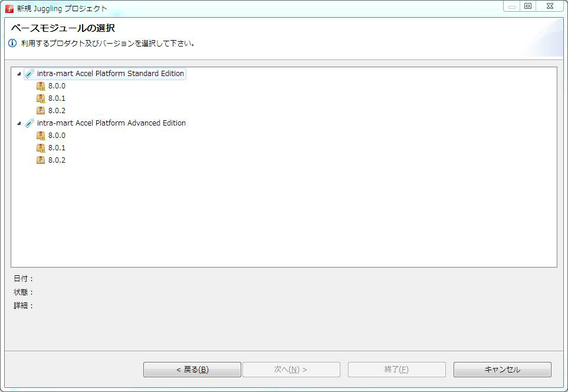The height and width of the screenshot is (392, 568).
Task: Click the Advanced Edition product tag icon
Action: 29,123
